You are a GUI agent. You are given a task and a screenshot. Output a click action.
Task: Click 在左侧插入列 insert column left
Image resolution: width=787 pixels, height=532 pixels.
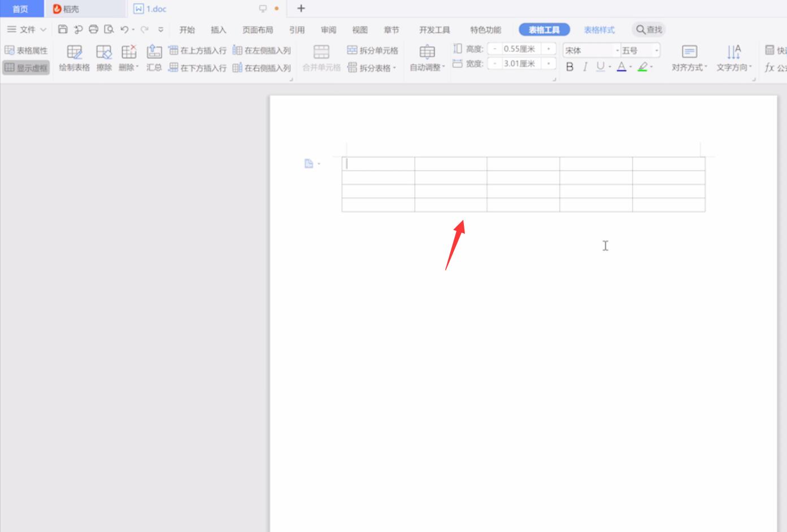pyautogui.click(x=262, y=50)
